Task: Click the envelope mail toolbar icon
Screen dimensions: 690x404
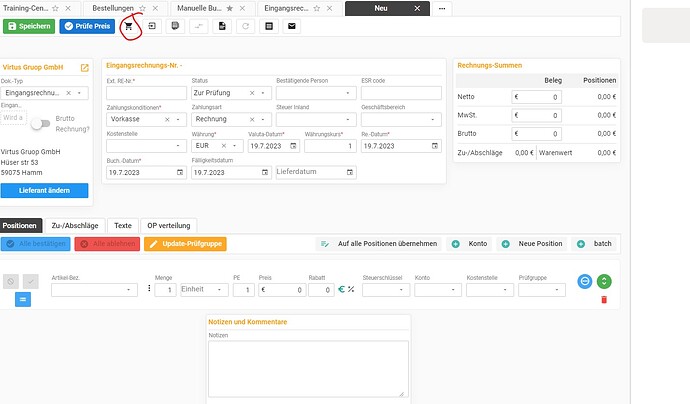Action: [292, 26]
